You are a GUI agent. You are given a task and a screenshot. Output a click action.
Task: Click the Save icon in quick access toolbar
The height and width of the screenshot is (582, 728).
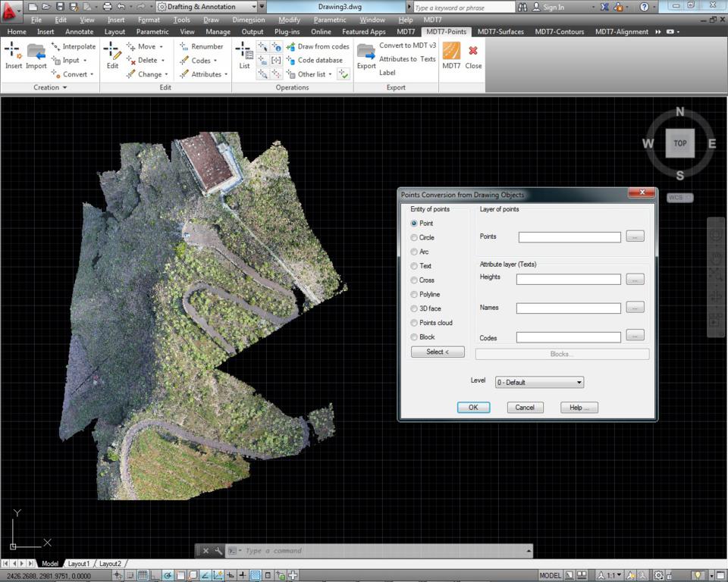point(61,7)
